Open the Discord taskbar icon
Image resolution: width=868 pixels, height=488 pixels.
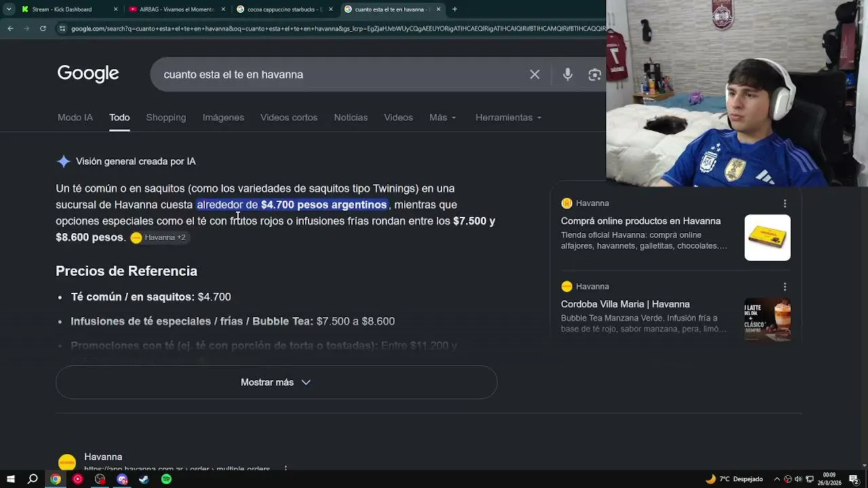click(122, 479)
